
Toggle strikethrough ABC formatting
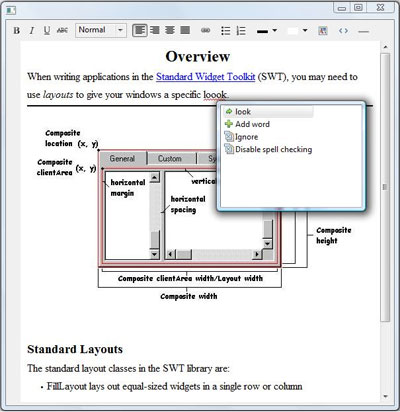(62, 31)
